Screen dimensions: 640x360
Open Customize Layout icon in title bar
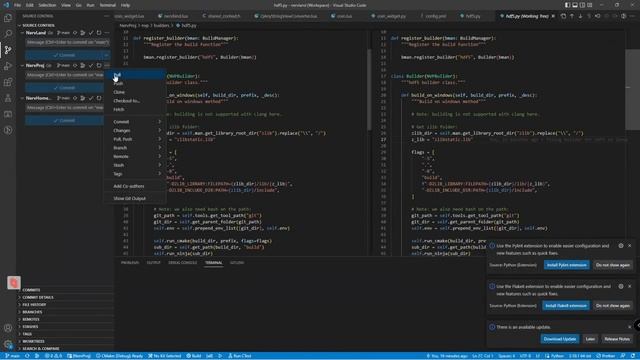coord(589,5)
